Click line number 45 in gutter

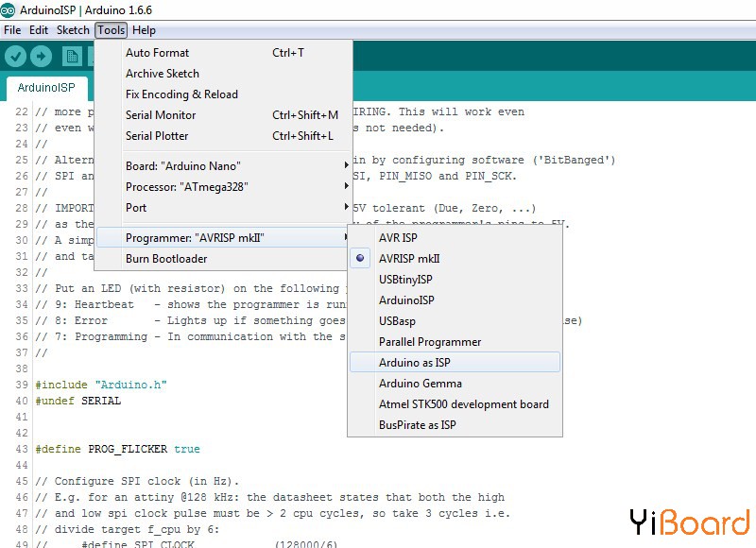point(22,481)
